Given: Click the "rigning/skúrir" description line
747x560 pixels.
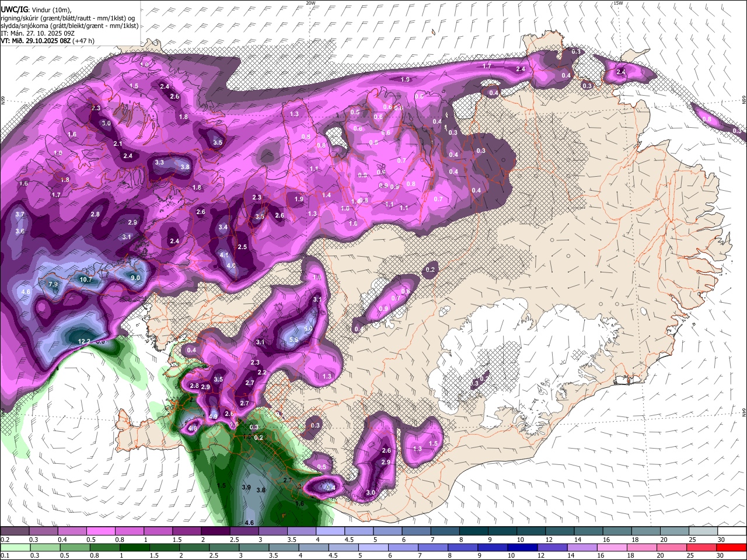Looking at the screenshot, I should pyautogui.click(x=69, y=18).
